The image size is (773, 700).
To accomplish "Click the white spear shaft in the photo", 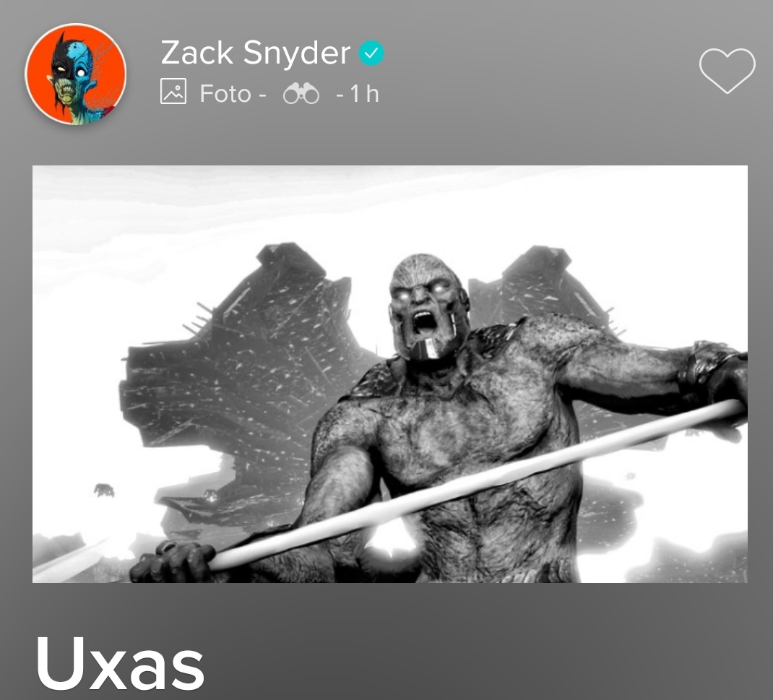I will tap(476, 483).
